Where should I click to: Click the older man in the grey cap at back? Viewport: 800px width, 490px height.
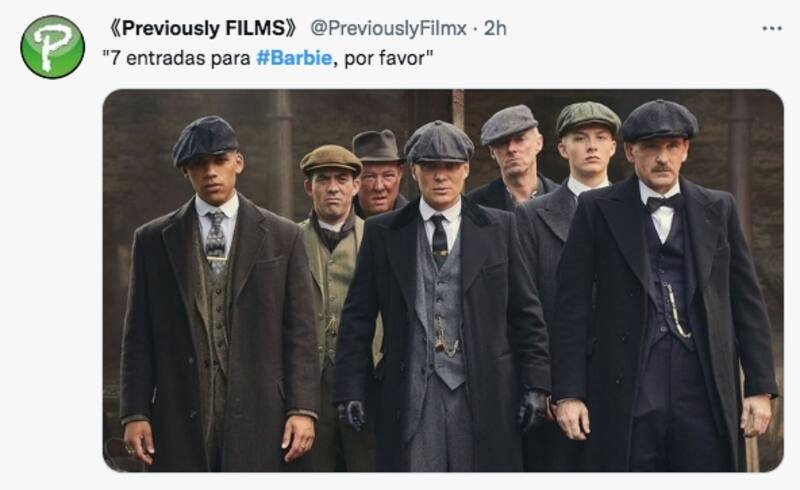coord(509,124)
